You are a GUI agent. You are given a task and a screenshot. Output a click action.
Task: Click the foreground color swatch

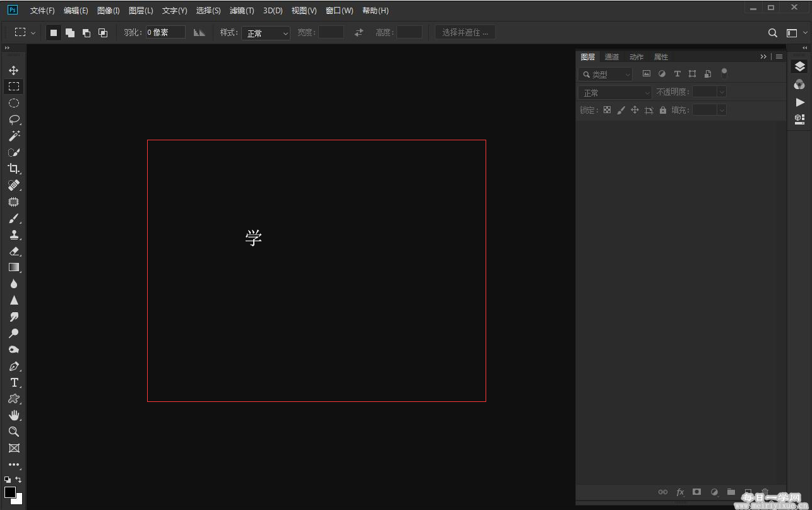[9, 492]
